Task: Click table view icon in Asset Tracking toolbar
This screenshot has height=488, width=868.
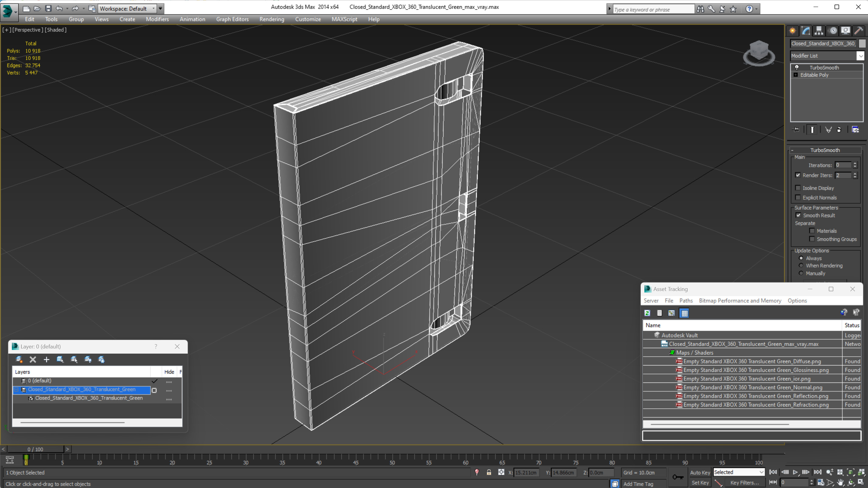Action: pos(684,313)
